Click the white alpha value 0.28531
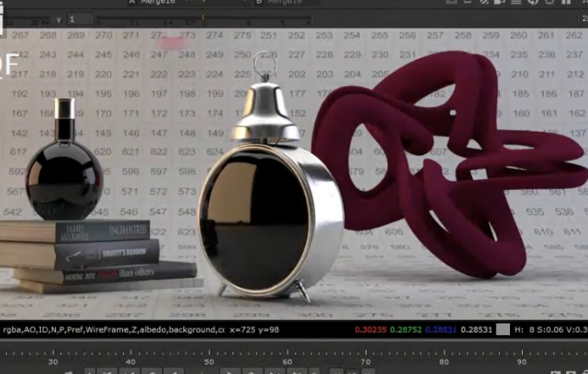Screen dimensions: 588x374 click(476, 330)
